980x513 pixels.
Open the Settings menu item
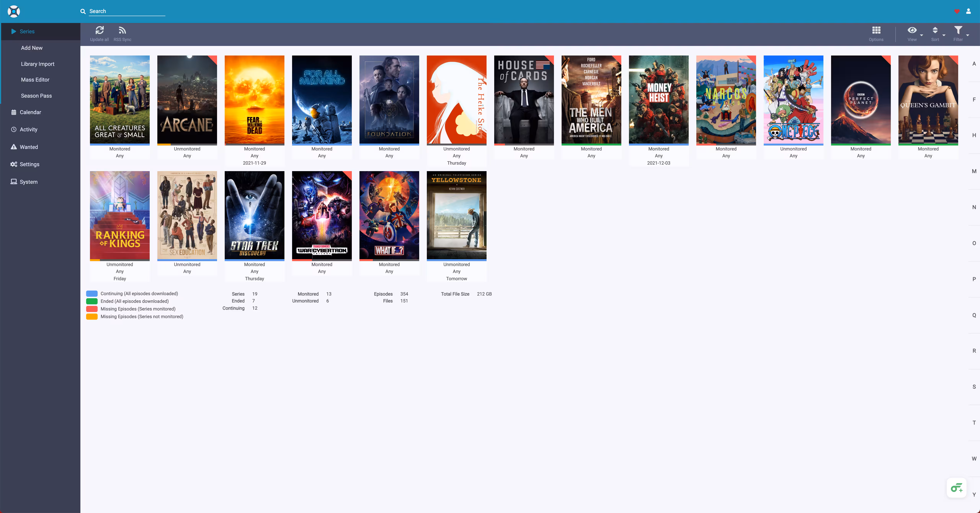(29, 164)
